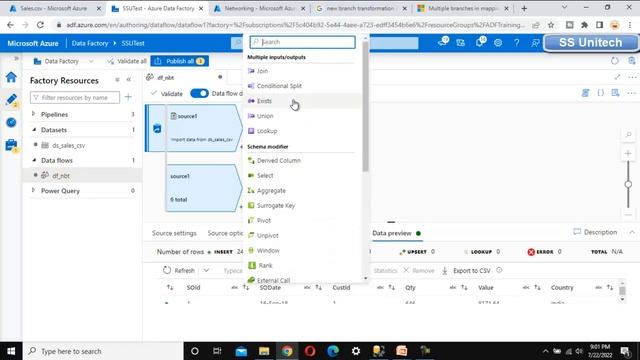The height and width of the screenshot is (360, 640).
Task: Select the df_nbt data flow
Action: click(60, 176)
